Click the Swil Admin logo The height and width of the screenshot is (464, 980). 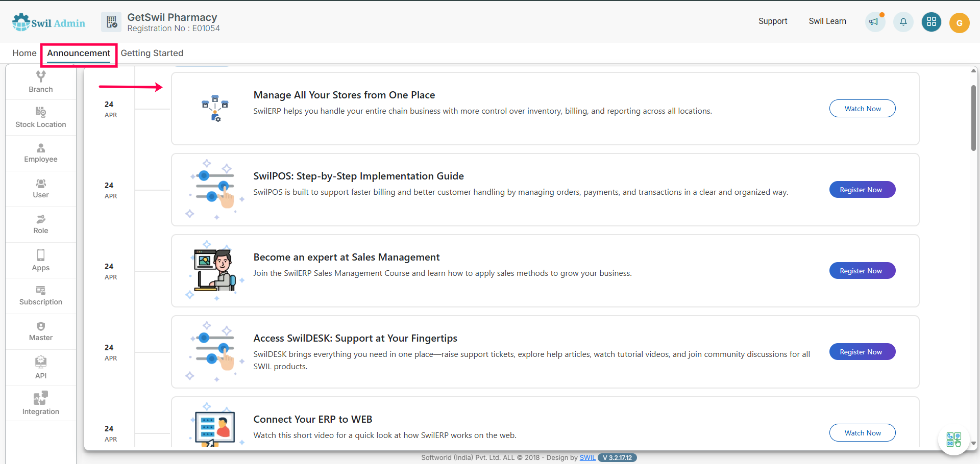pyautogui.click(x=49, y=22)
